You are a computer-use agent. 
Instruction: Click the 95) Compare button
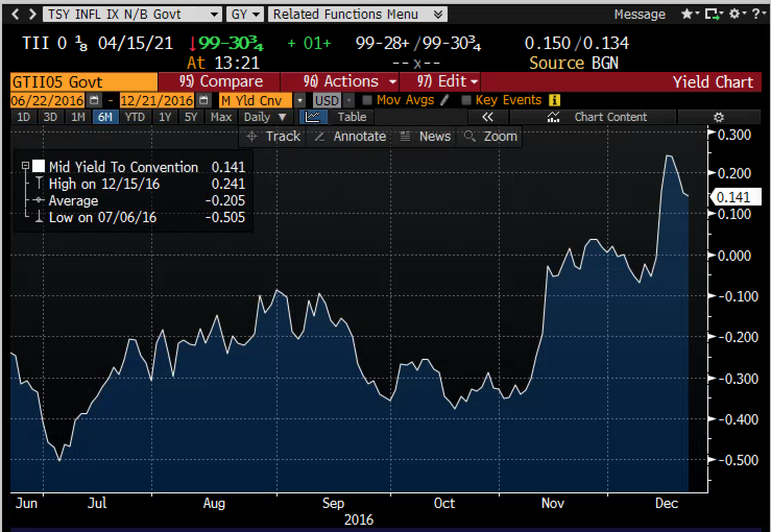coord(220,81)
